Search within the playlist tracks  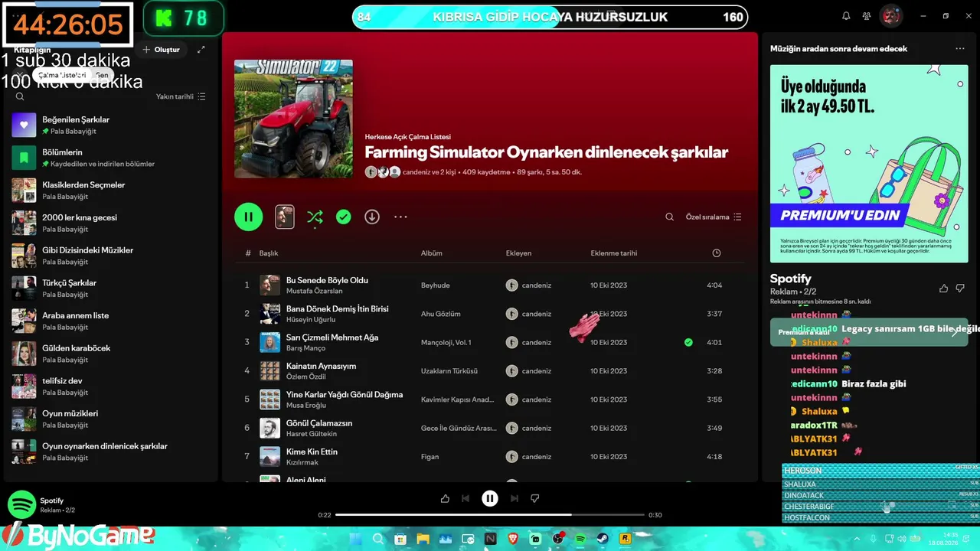click(x=669, y=217)
